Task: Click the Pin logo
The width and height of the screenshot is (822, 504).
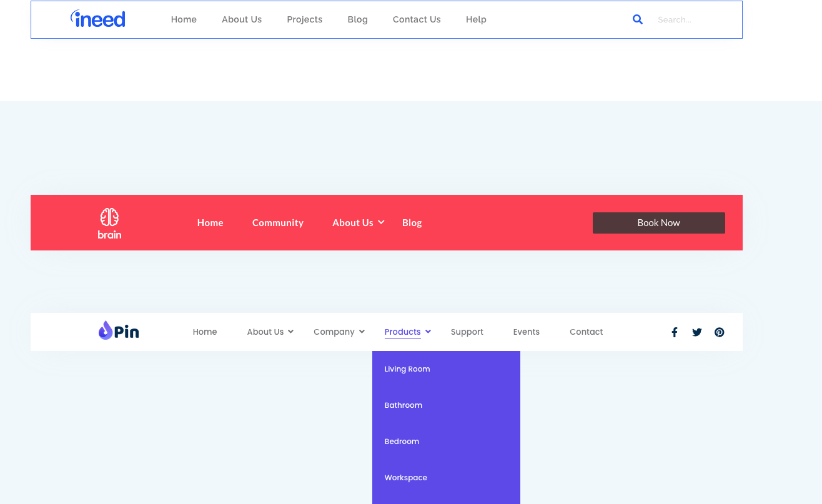Action: coord(119,331)
